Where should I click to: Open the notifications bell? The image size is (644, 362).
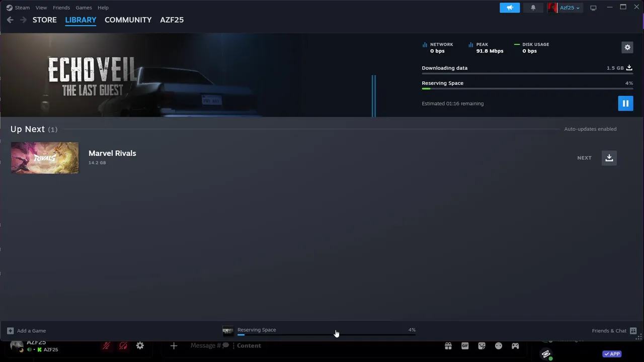click(x=533, y=8)
